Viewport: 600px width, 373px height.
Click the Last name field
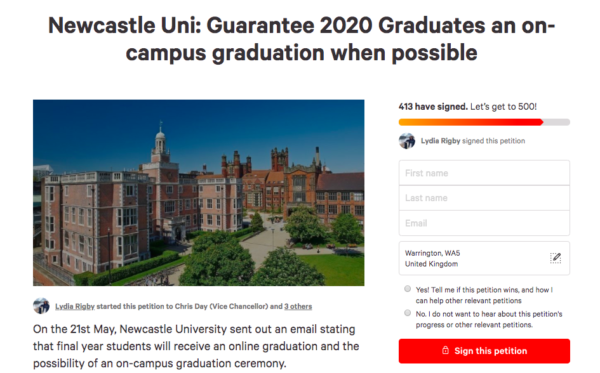click(x=484, y=198)
